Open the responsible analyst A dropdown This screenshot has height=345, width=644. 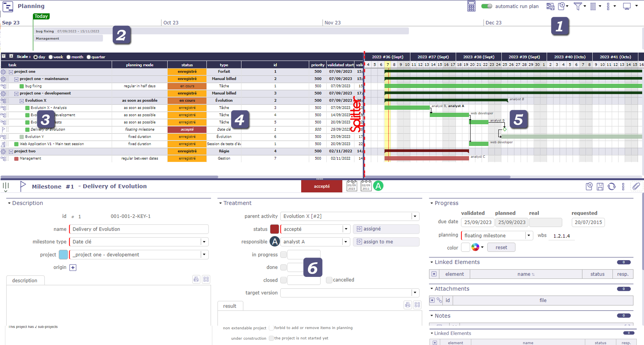pyautogui.click(x=346, y=242)
